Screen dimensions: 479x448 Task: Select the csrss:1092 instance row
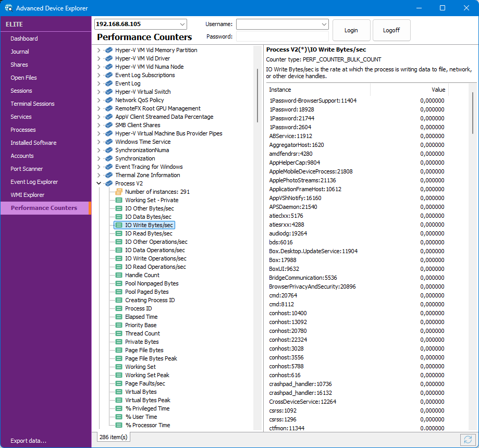tap(357, 410)
